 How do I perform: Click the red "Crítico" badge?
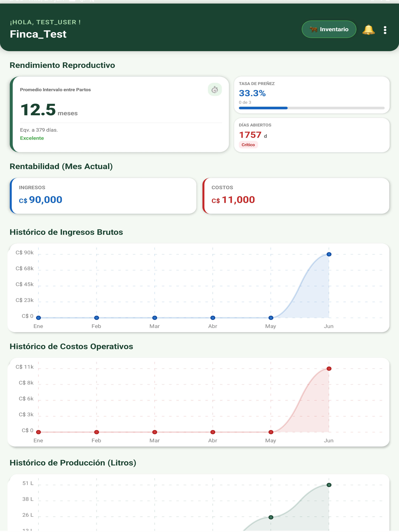pyautogui.click(x=248, y=145)
